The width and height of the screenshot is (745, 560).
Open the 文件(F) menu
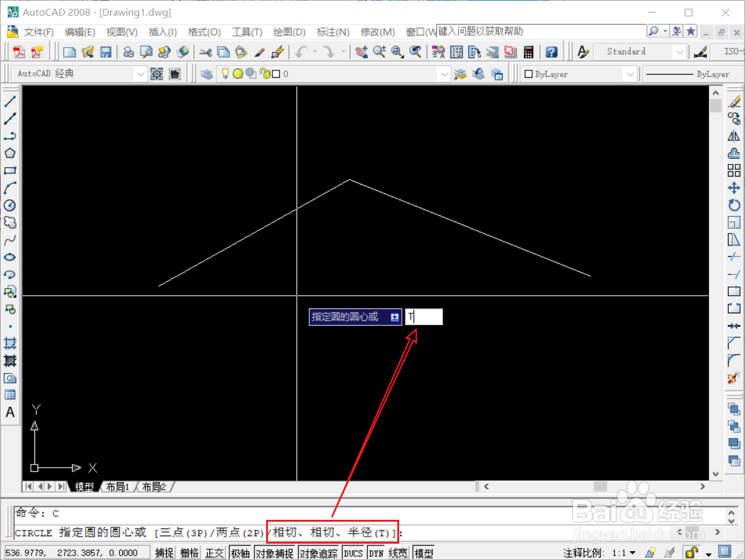pos(38,32)
